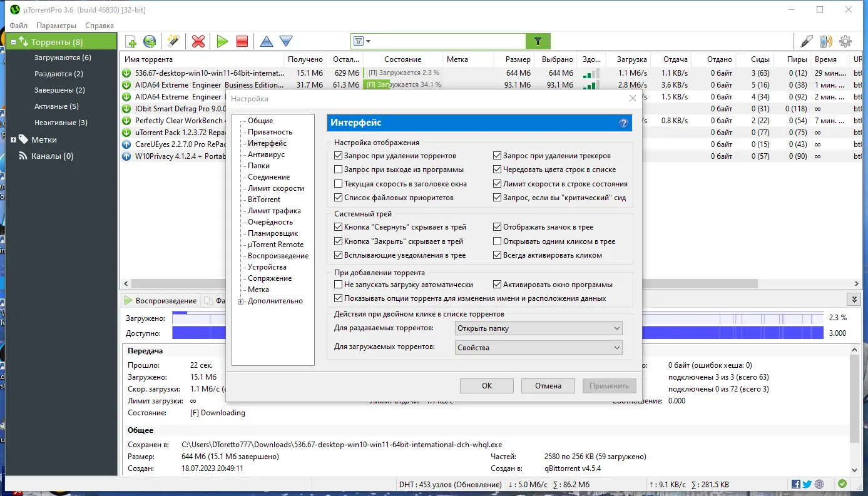
Task: Click the Применить button
Action: coord(609,386)
